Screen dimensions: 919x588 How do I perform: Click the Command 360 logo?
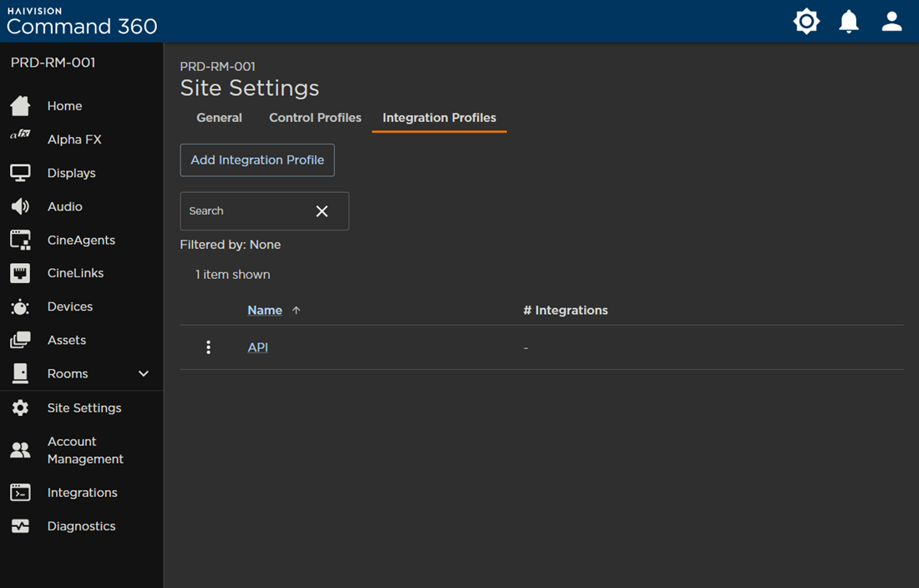click(x=82, y=22)
